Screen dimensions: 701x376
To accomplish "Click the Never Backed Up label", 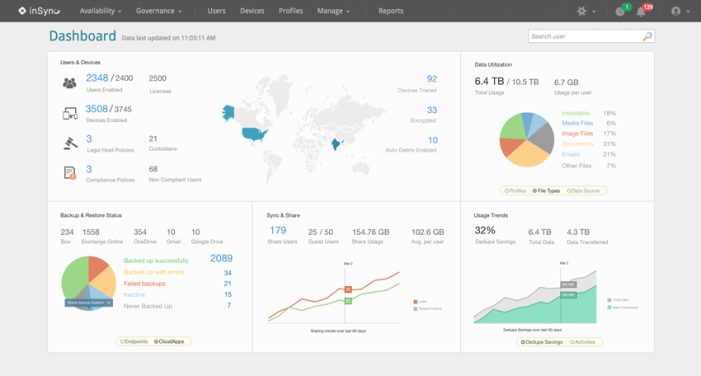I will pyautogui.click(x=148, y=306).
